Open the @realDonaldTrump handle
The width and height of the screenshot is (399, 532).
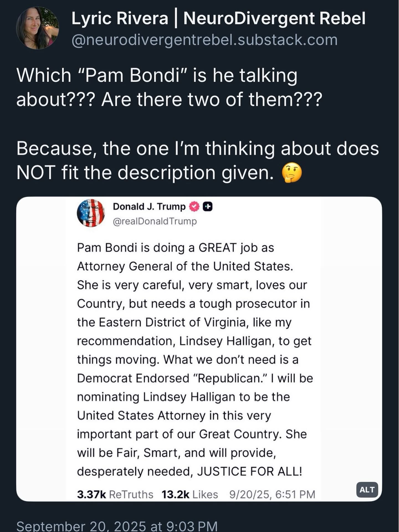(155, 221)
